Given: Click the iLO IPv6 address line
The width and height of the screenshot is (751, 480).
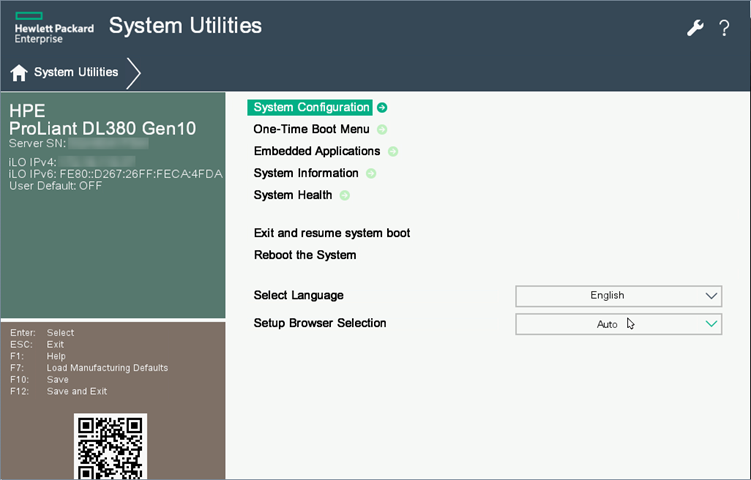Looking at the screenshot, I should [115, 174].
